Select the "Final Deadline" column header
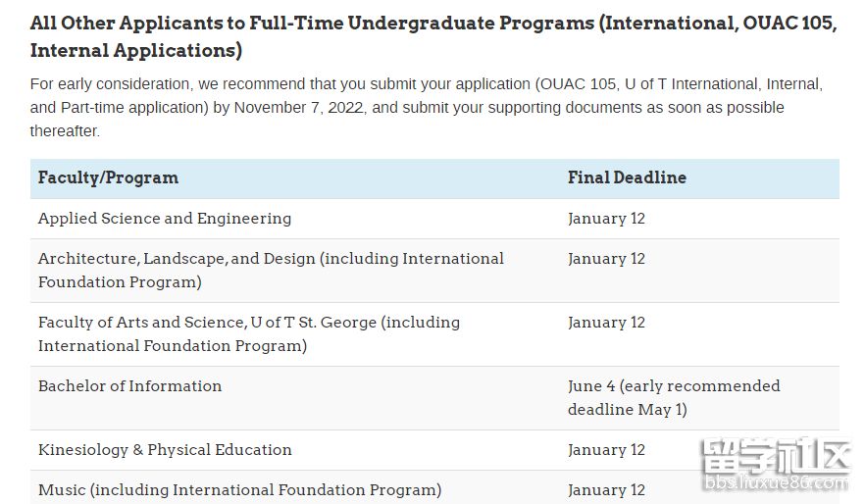Viewport: 865px width, 504px height. pos(627,178)
